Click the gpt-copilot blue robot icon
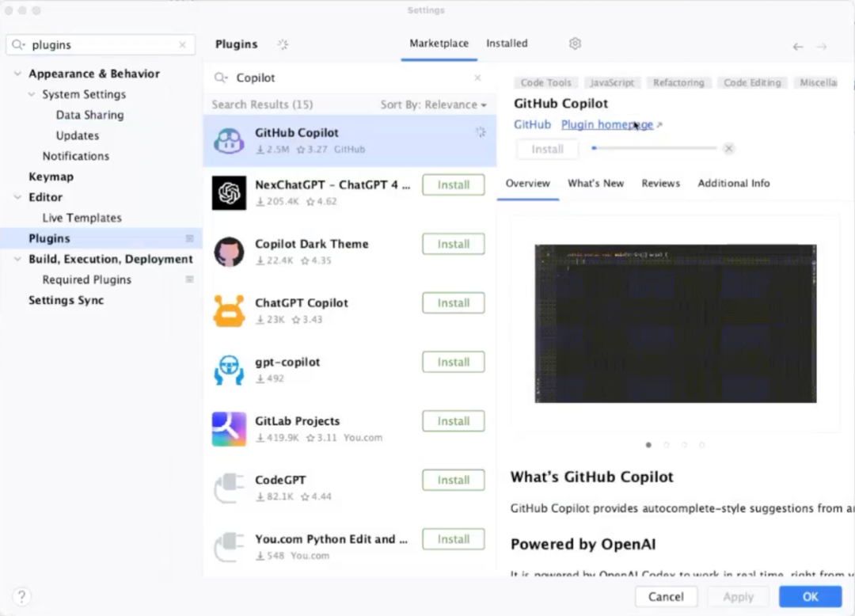 [x=229, y=370]
